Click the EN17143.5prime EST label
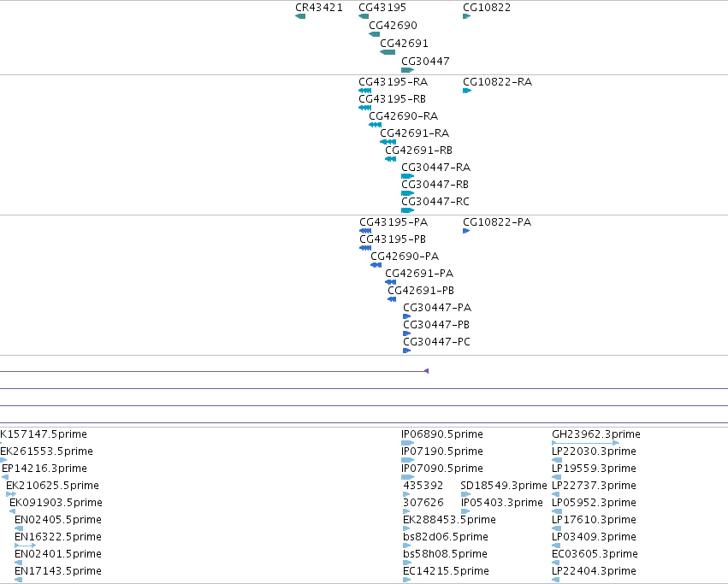The image size is (728, 584). pyautogui.click(x=58, y=571)
